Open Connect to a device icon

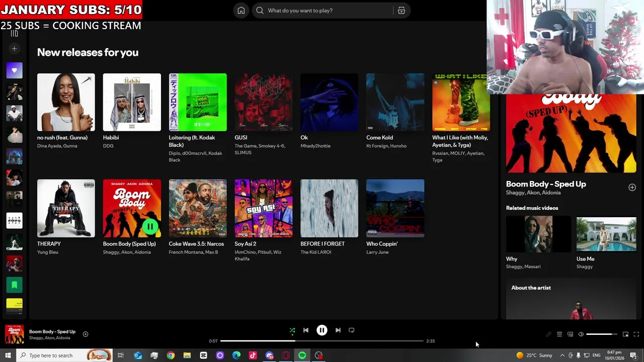coord(570,334)
